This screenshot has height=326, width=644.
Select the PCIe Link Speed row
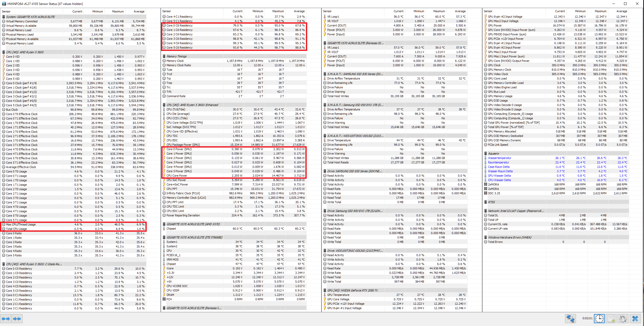coord(556,145)
